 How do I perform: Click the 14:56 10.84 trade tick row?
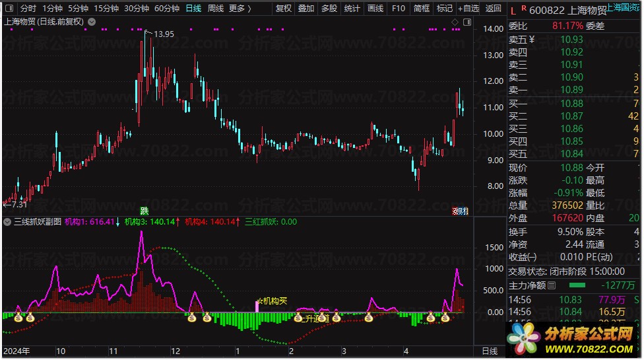coord(574,312)
